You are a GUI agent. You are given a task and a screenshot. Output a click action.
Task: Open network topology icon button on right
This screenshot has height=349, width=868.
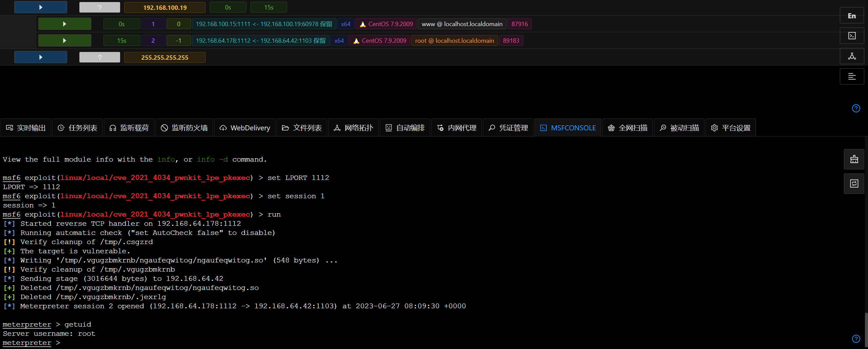[x=852, y=56]
